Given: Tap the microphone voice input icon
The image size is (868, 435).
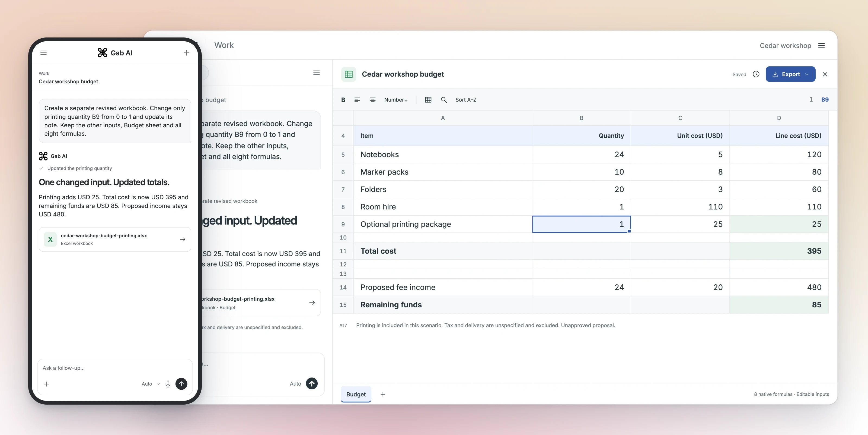Looking at the screenshot, I should (x=168, y=384).
